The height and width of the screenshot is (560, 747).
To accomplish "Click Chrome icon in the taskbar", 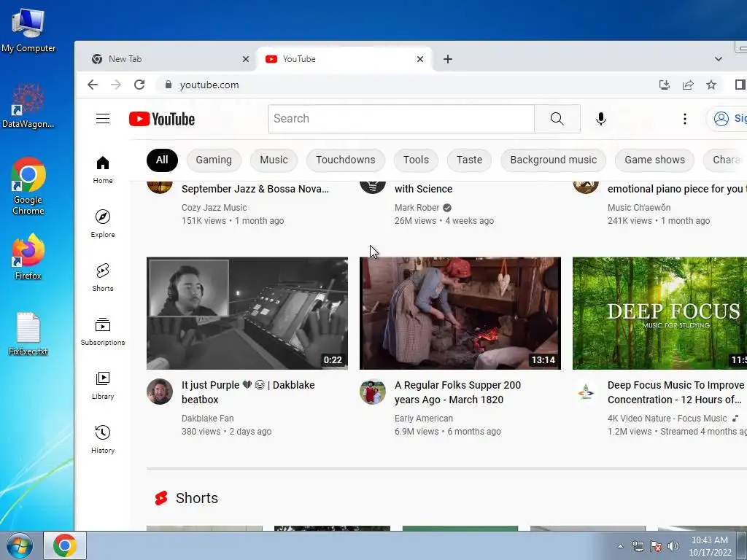I will click(x=65, y=545).
